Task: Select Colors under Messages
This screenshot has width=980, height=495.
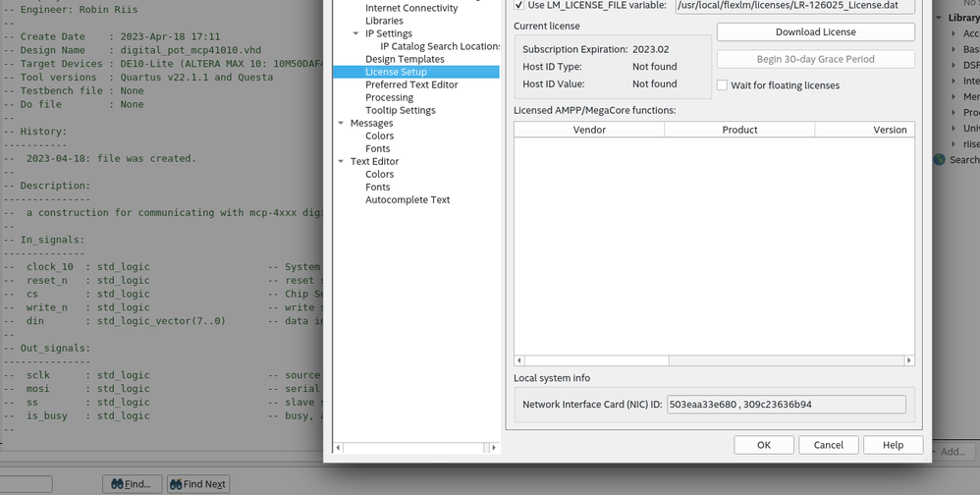Action: coord(380,136)
